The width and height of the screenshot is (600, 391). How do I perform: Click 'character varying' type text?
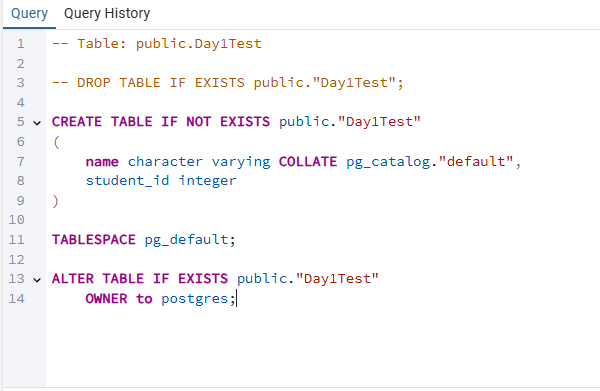click(x=199, y=162)
